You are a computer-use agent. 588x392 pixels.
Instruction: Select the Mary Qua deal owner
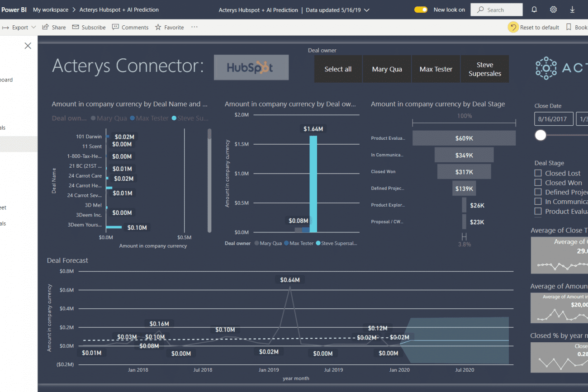[387, 69]
